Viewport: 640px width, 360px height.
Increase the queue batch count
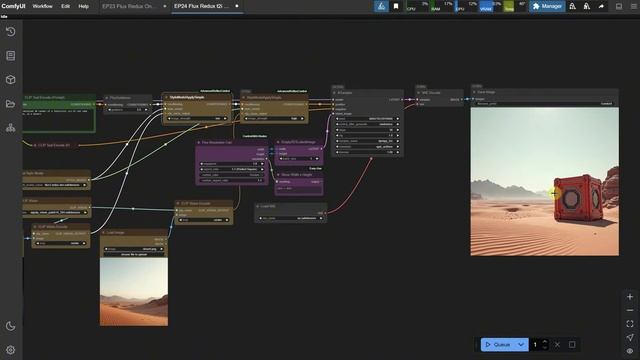point(544,342)
